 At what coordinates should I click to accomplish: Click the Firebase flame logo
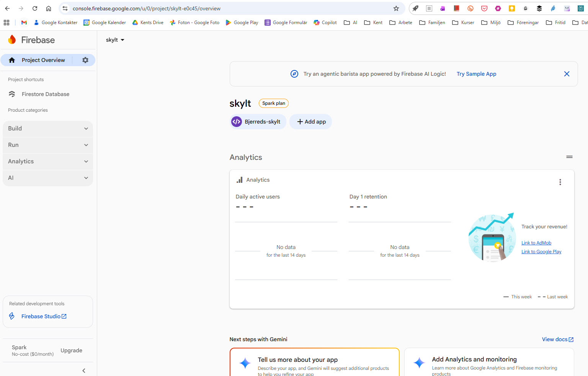12,40
